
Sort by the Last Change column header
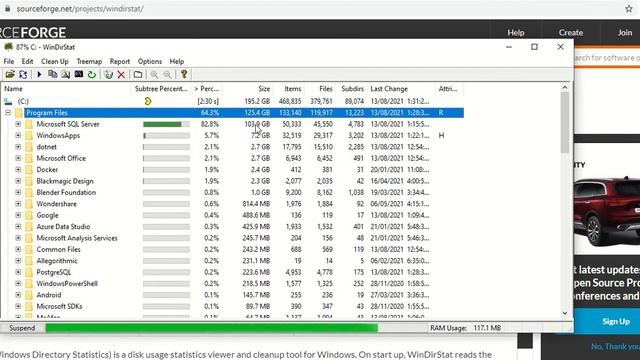401,89
